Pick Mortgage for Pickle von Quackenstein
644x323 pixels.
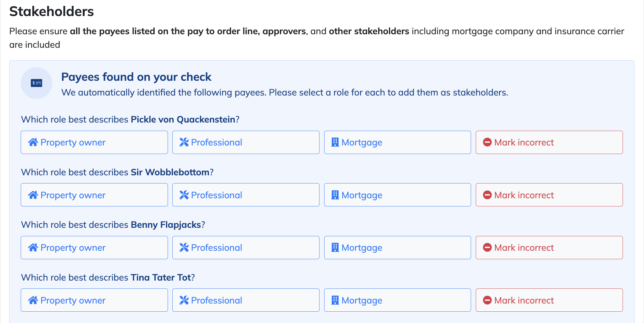pos(397,142)
